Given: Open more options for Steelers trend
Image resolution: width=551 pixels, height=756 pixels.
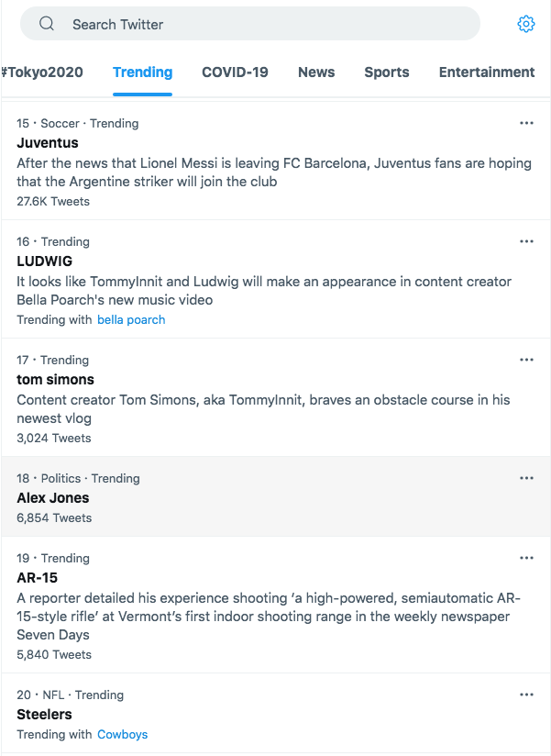Looking at the screenshot, I should 526,695.
